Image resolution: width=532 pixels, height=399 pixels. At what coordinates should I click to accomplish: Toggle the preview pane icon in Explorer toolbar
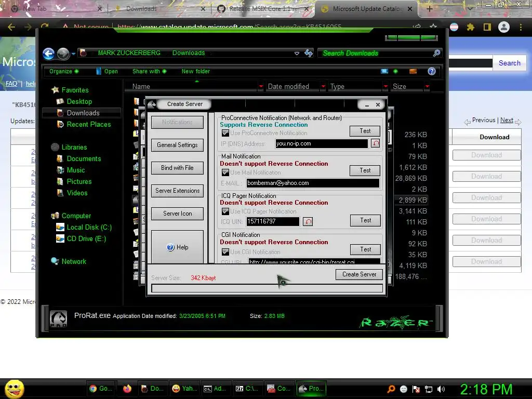coord(413,71)
